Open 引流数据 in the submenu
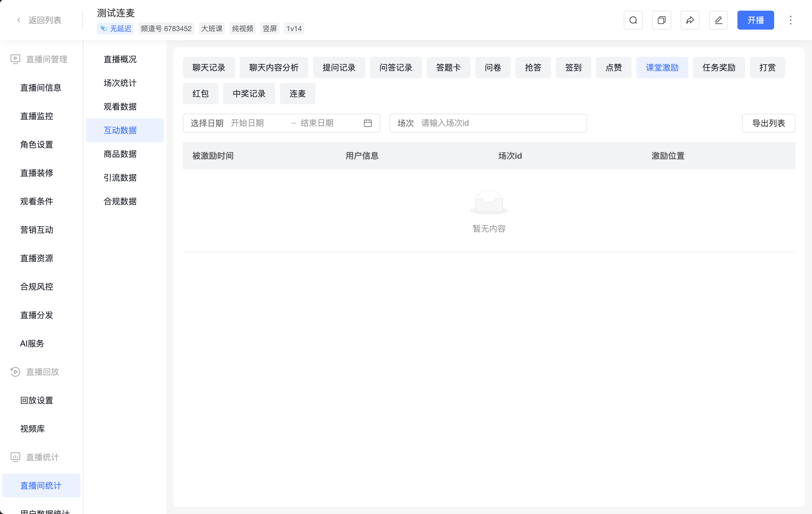This screenshot has width=812, height=514. 125,178
